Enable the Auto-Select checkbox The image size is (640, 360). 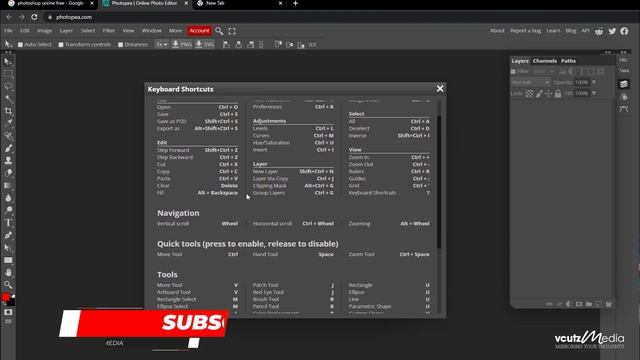point(20,44)
